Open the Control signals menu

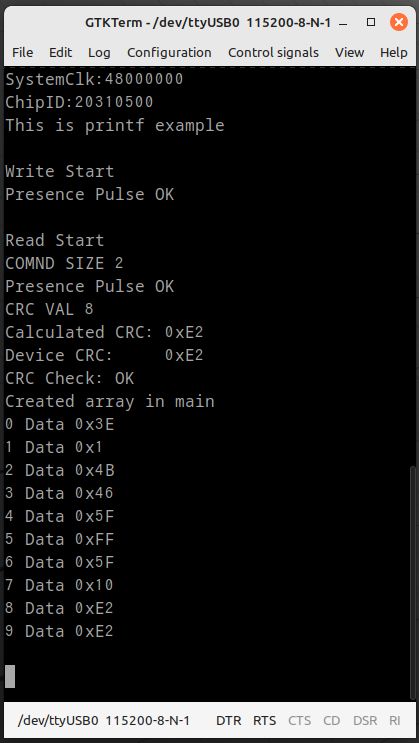(x=273, y=52)
